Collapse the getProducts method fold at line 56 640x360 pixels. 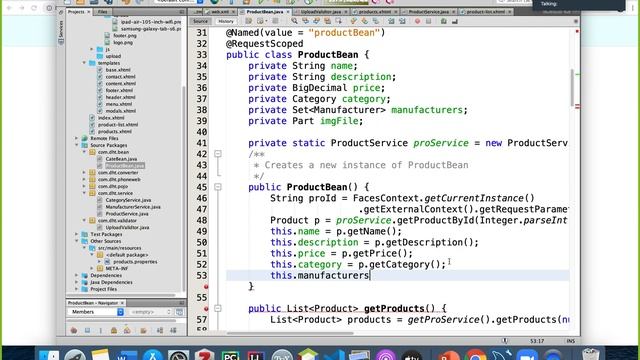pyautogui.click(x=218, y=309)
